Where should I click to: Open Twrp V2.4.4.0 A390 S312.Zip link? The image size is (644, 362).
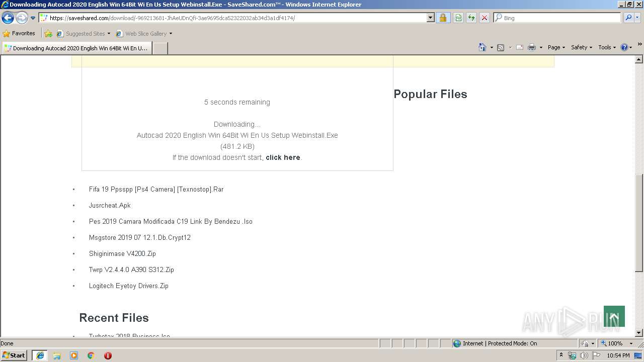pos(131,270)
